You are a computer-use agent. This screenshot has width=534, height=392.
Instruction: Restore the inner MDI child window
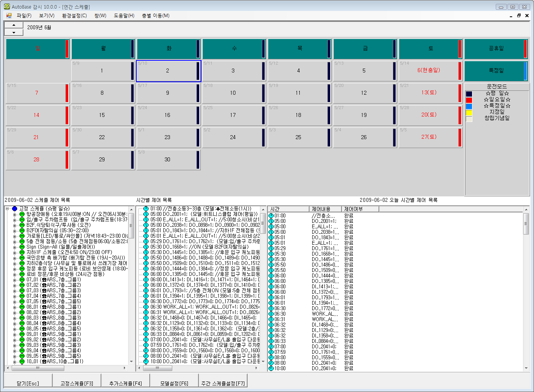coord(519,16)
